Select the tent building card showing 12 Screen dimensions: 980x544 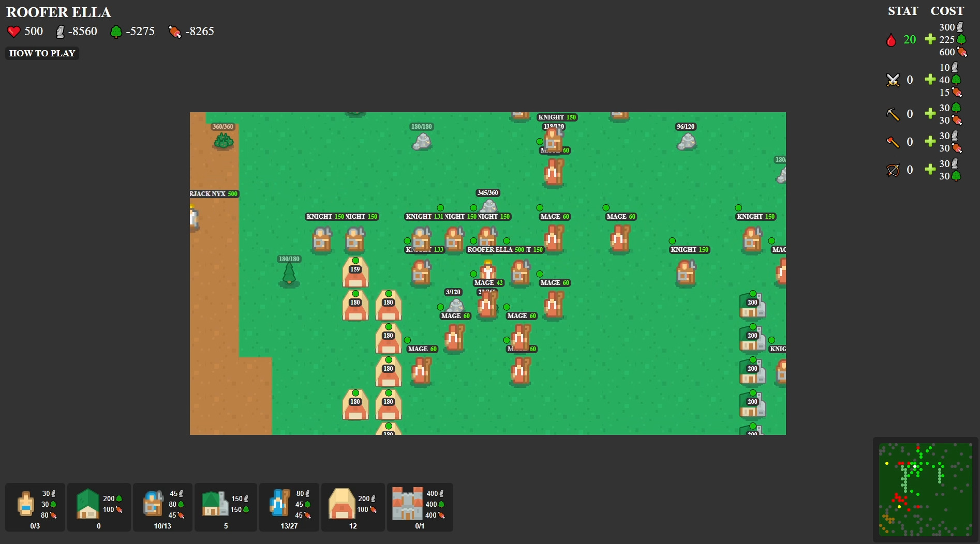click(353, 507)
